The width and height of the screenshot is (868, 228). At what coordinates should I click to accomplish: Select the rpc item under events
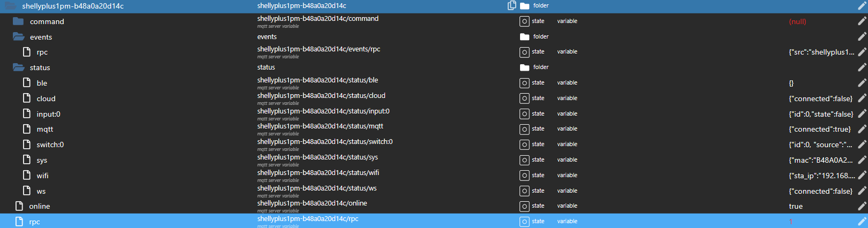42,52
